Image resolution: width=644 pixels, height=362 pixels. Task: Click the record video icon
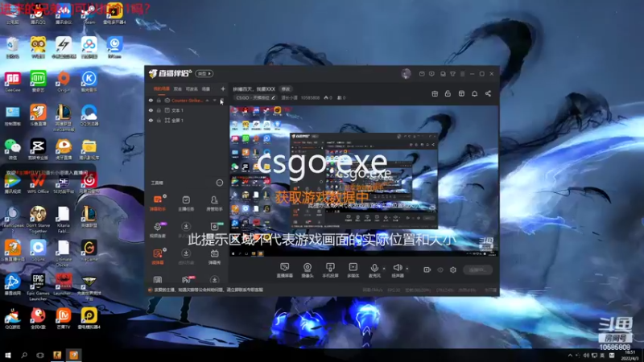click(x=427, y=269)
